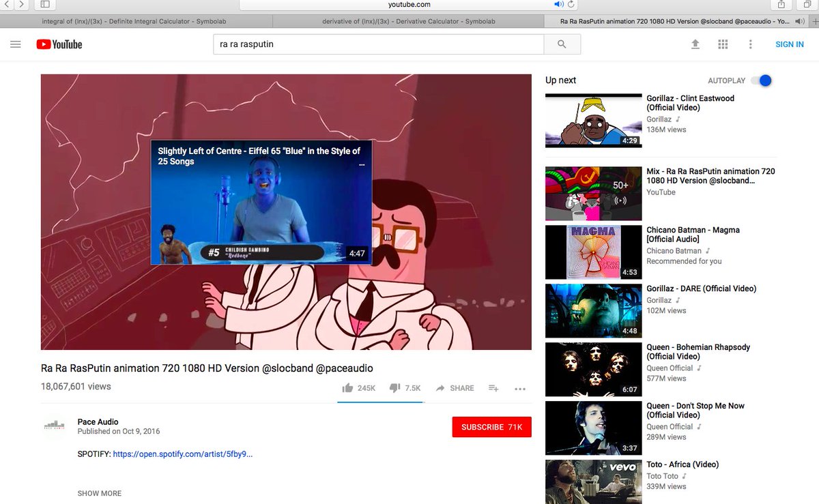Open the YouTube hamburger guide menu
This screenshot has height=504, width=819.
(16, 44)
